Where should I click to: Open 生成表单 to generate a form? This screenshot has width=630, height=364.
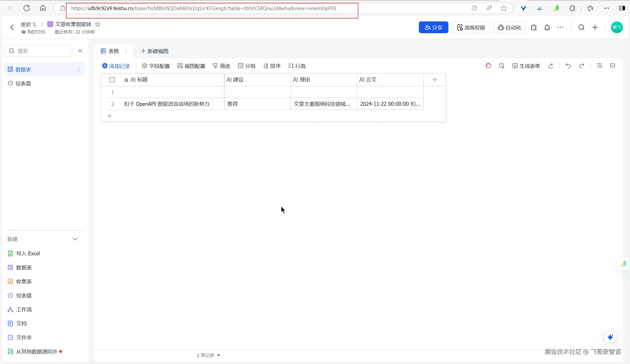pyautogui.click(x=526, y=66)
